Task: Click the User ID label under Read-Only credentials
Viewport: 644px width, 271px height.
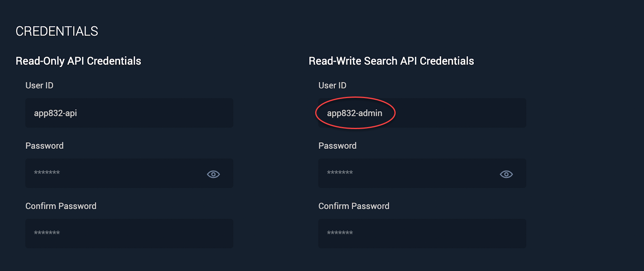Action: pos(39,85)
